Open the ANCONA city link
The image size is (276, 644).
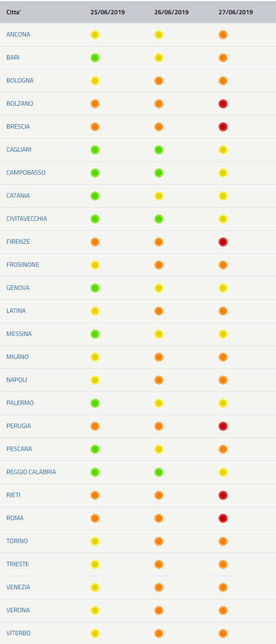point(18,35)
